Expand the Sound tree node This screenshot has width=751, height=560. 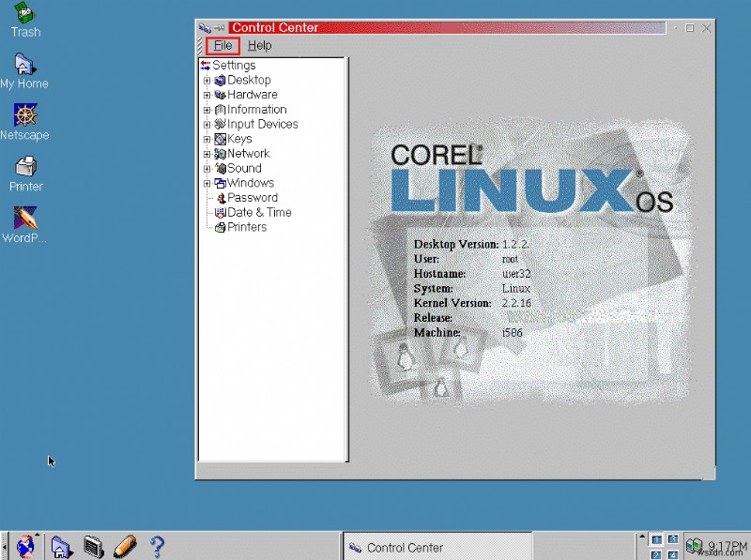[x=207, y=169]
